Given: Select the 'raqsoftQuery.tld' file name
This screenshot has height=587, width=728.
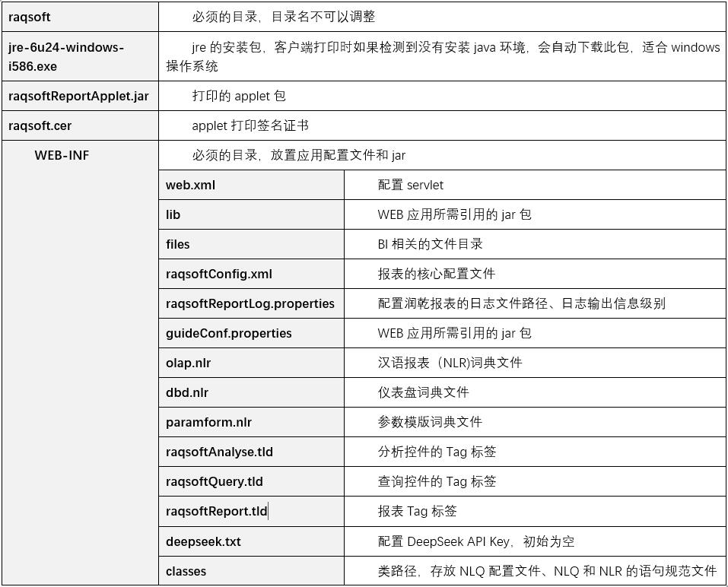Looking at the screenshot, I should 214,482.
